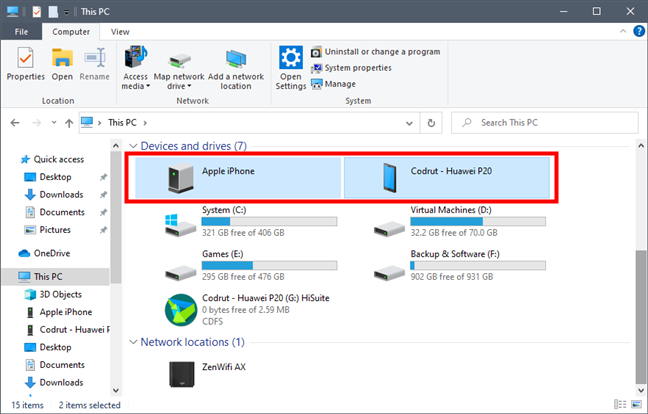Click the Map network drive icon
This screenshot has width=648, height=414.
tap(179, 65)
